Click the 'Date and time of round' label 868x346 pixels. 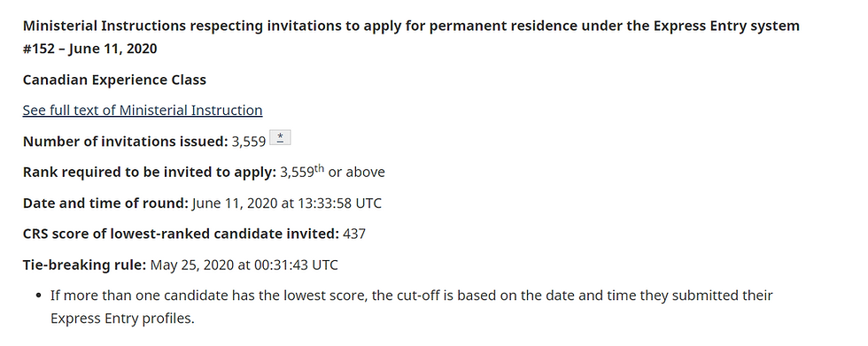click(105, 204)
